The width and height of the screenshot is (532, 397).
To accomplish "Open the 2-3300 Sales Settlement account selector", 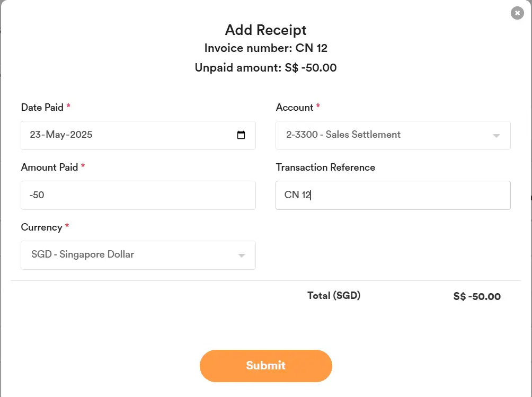I will [x=393, y=135].
